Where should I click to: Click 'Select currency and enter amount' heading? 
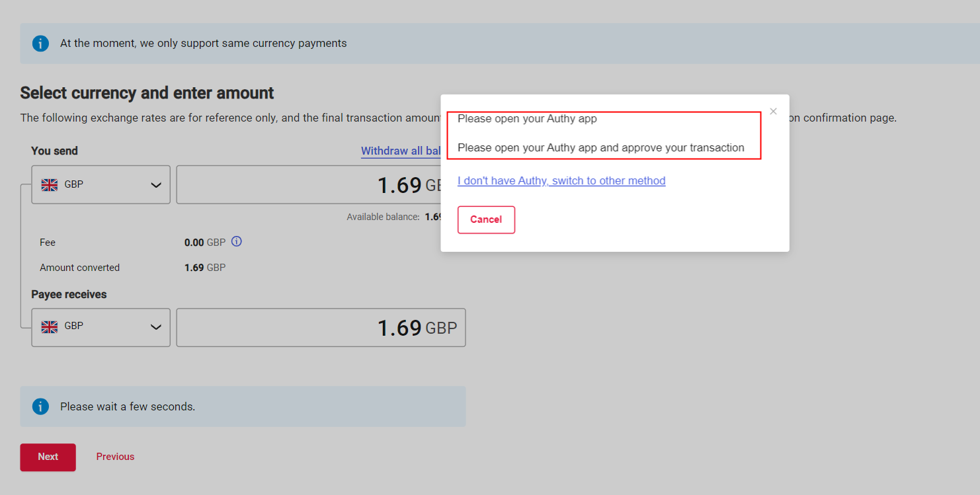click(147, 93)
